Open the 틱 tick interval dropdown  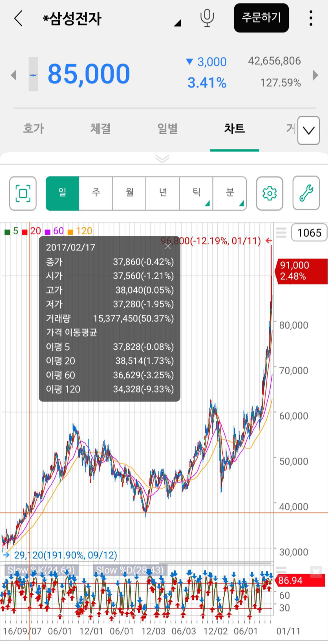point(196,193)
